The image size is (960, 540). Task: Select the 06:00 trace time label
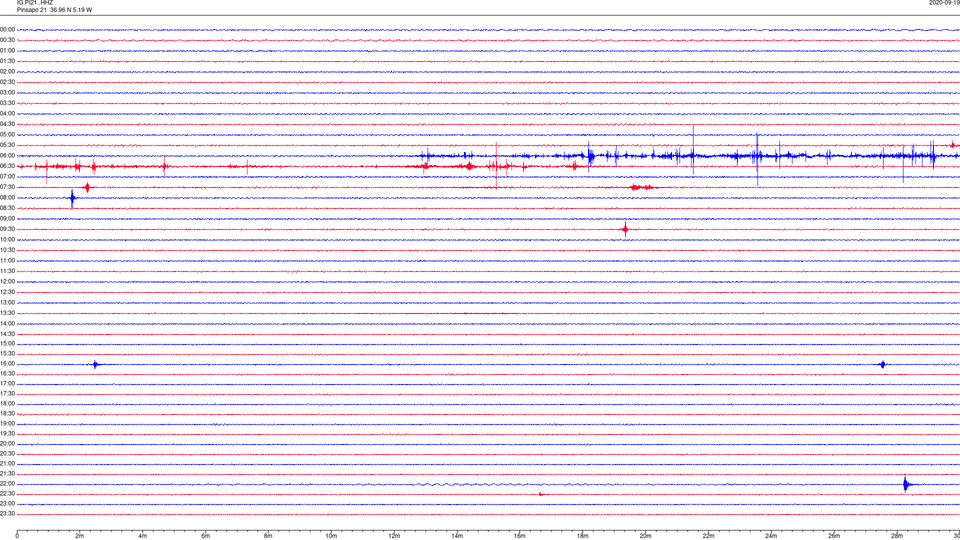tap(7, 156)
